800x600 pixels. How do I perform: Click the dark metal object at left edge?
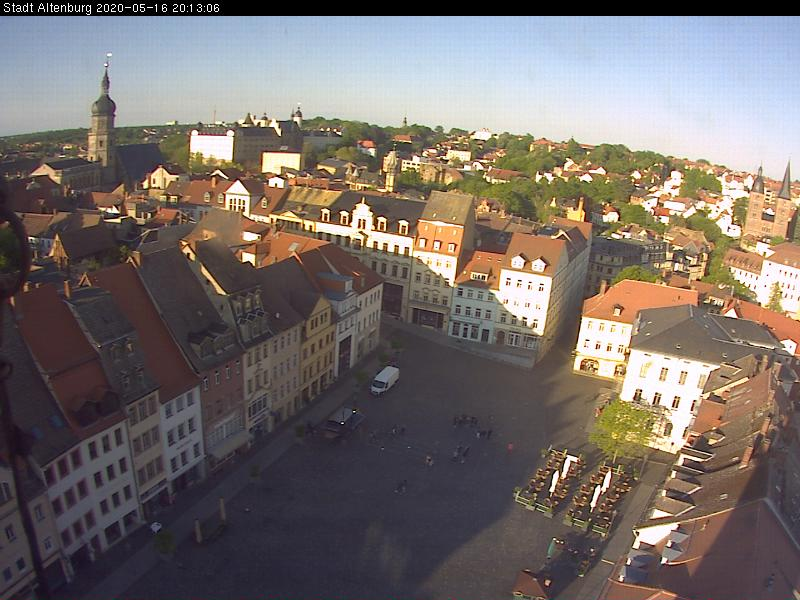point(12,400)
